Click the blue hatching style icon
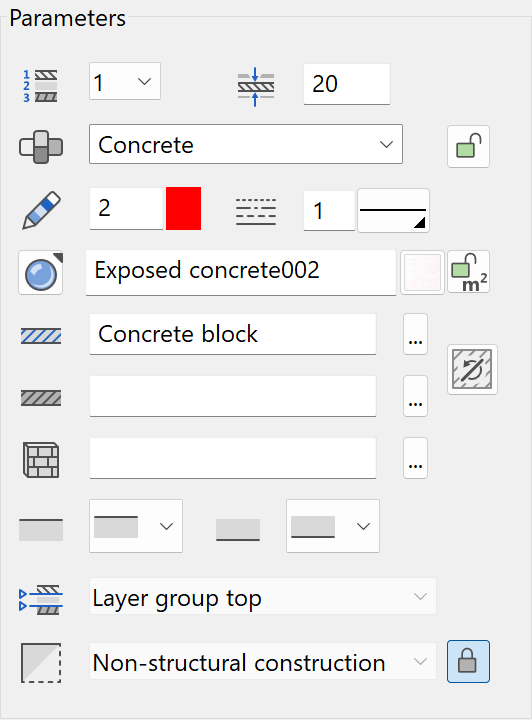The height and width of the screenshot is (720, 532). [41, 336]
